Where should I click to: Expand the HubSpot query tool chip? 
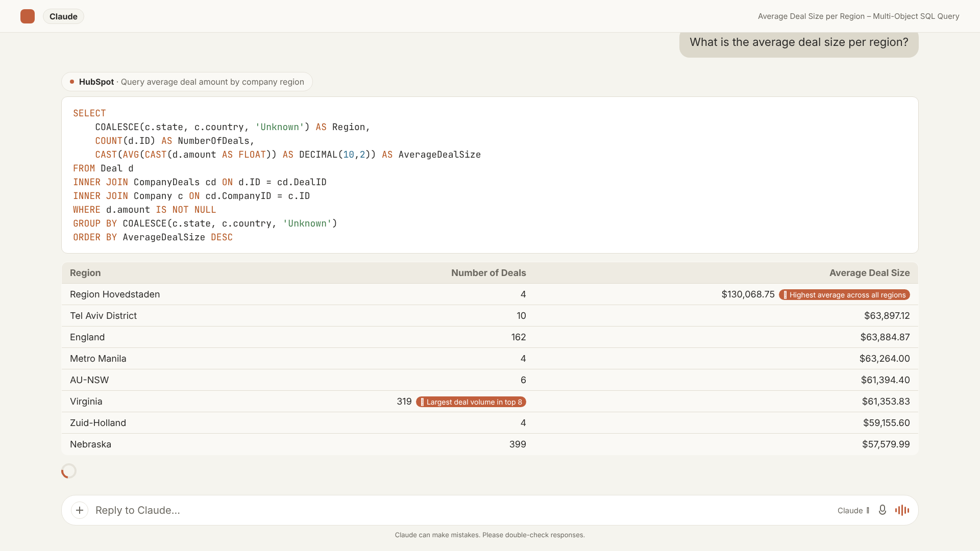tap(187, 82)
